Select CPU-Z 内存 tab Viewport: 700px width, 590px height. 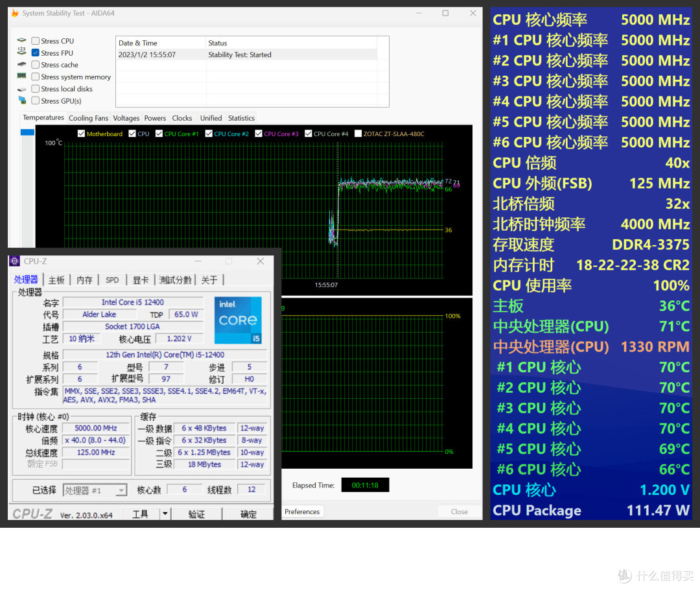pyautogui.click(x=84, y=280)
